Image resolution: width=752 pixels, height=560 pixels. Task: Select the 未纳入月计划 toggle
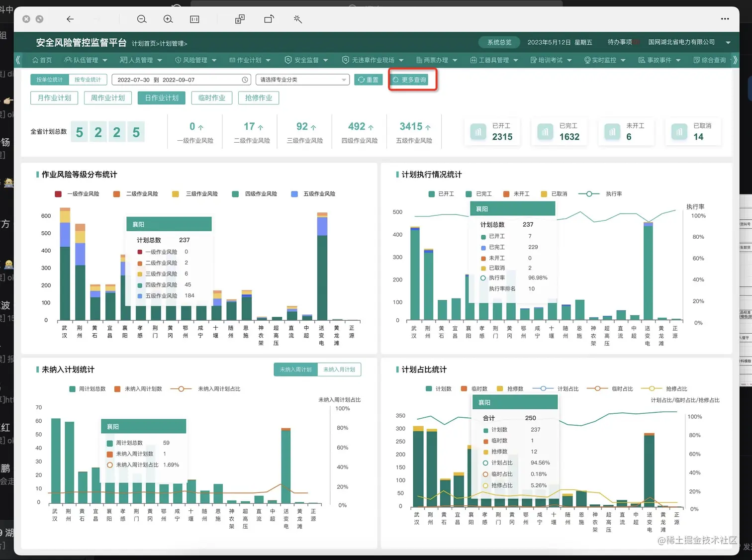coord(339,370)
